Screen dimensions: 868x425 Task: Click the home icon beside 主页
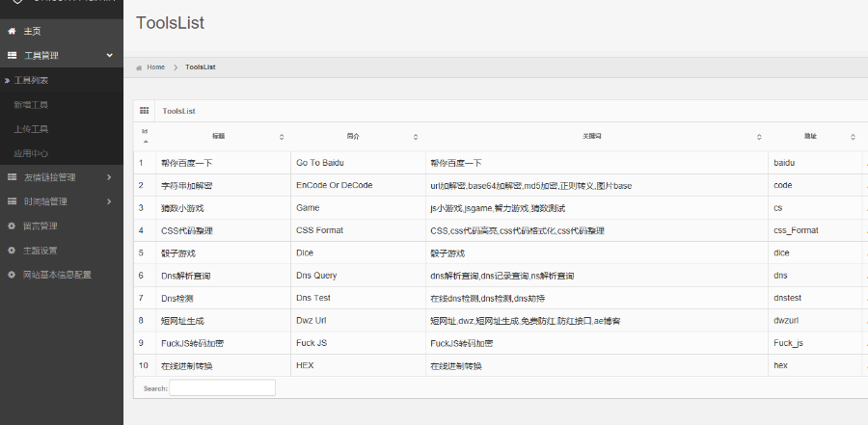12,32
